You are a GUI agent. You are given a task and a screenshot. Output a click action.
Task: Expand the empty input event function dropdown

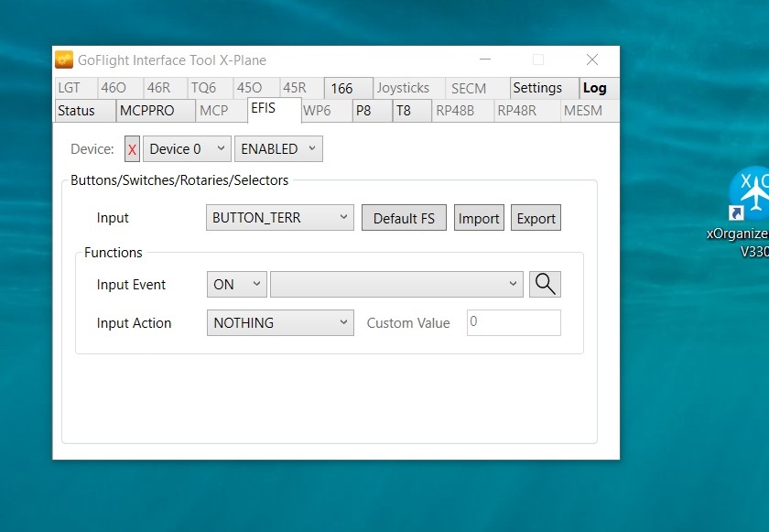coord(396,285)
